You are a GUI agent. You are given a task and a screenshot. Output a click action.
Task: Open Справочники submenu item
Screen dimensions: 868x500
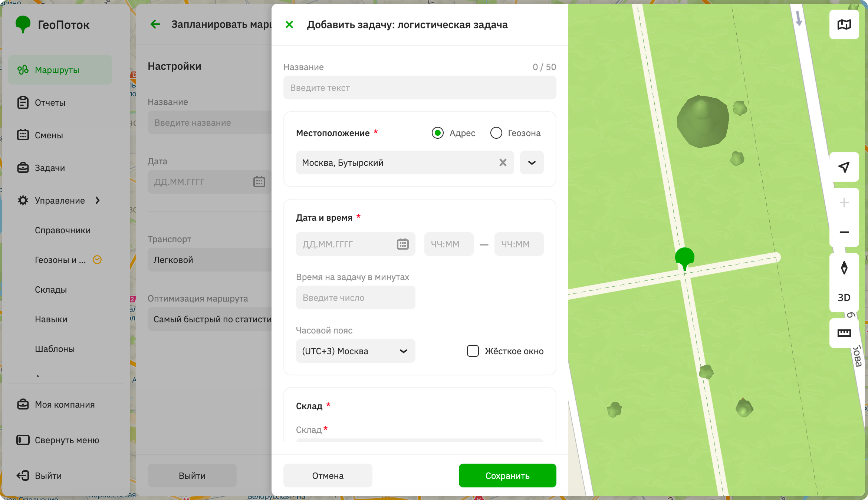coord(63,230)
